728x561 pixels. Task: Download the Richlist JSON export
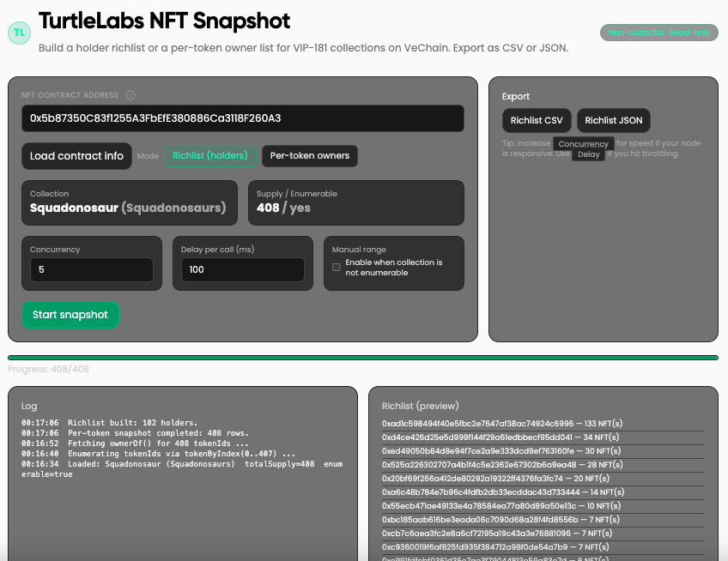coord(613,120)
